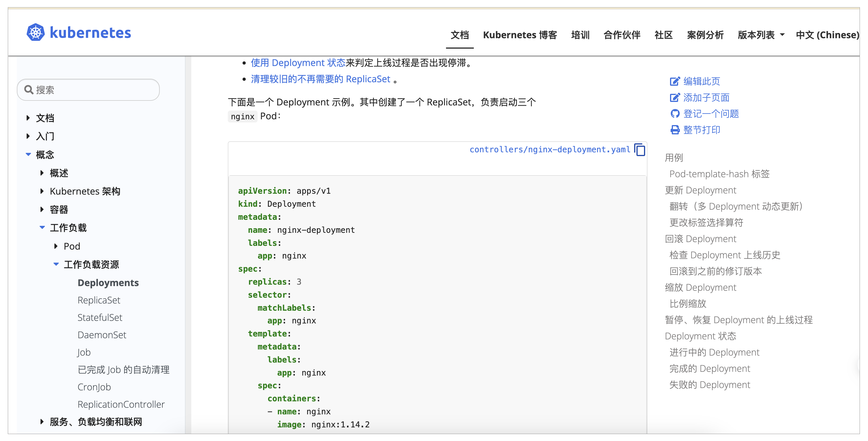Click the GitHub icon beside 登记一个问题
Viewport: 868px width, 441px height.
click(x=675, y=114)
